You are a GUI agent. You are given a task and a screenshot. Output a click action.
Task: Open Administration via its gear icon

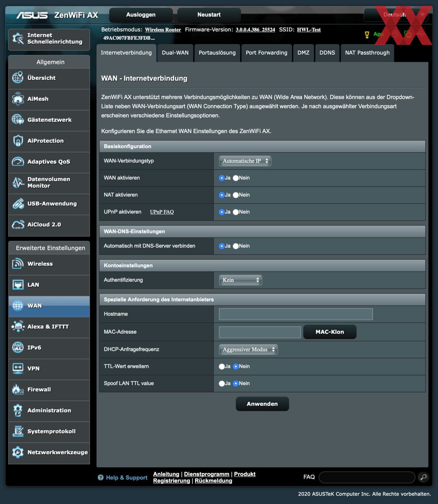pyautogui.click(x=18, y=410)
